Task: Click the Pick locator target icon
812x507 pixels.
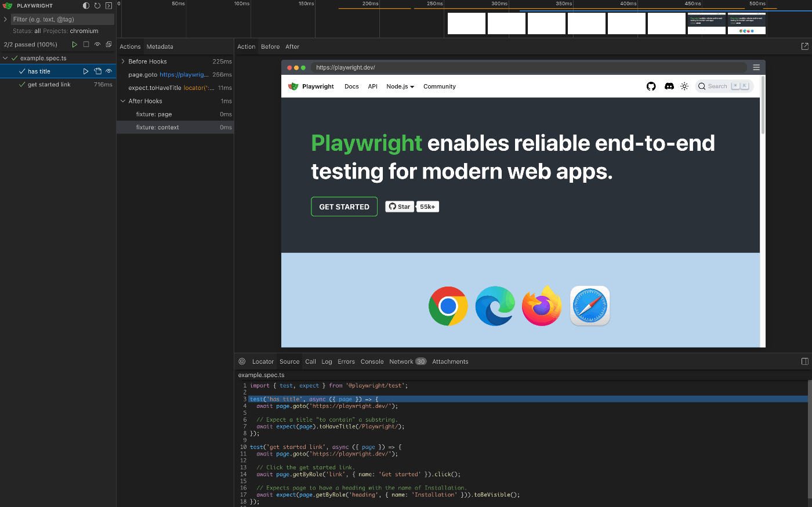Action: click(x=242, y=361)
